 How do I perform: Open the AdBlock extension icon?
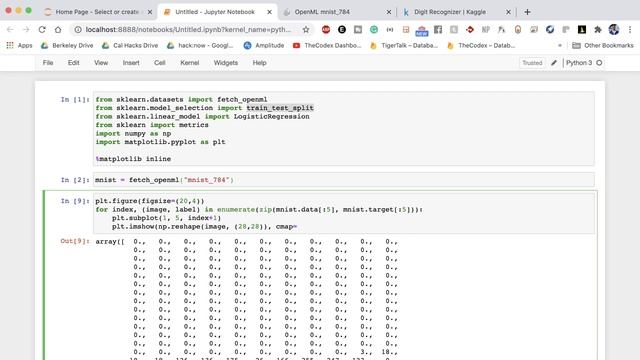click(326, 29)
